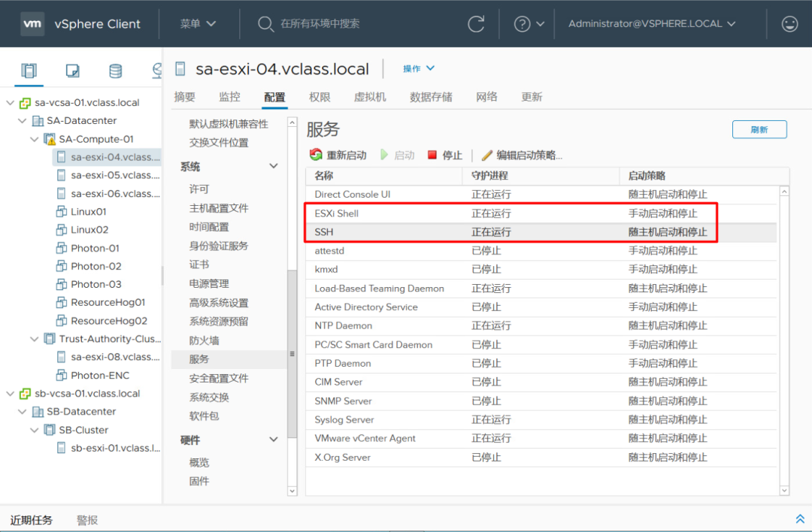Collapse the SA-Compute-01 cluster node
Viewport: 812px width, 532px height.
34,139
